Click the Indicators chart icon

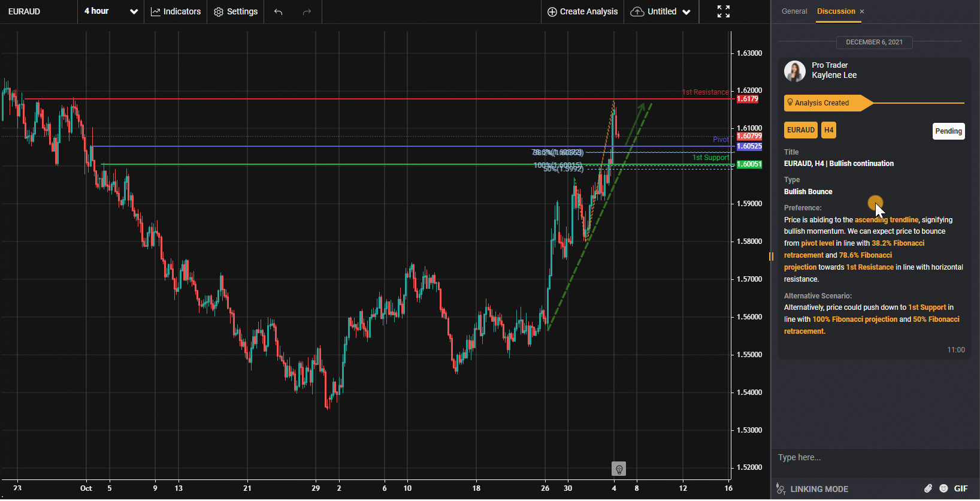(x=156, y=11)
